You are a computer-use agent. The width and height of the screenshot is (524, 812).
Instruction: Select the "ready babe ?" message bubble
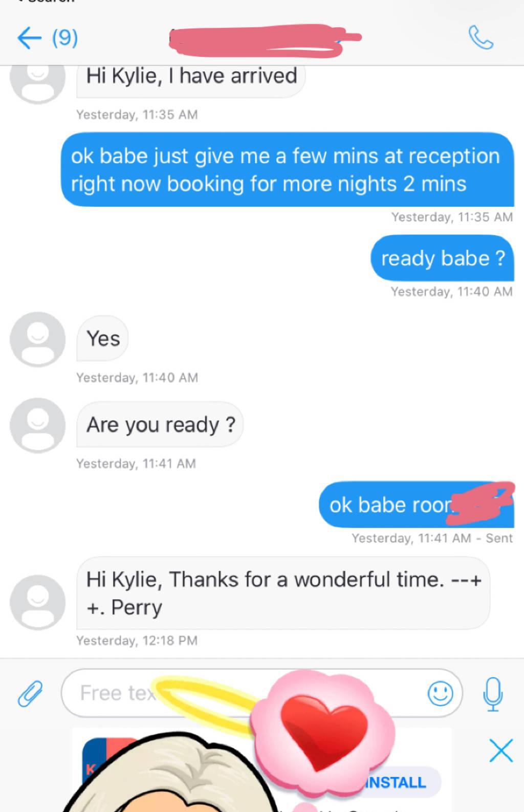443,258
